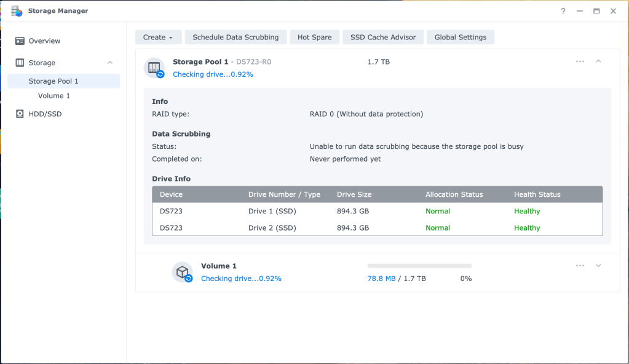Viewport: 629px width, 364px height.
Task: Click the Volume 1 usage progress bar
Action: [419, 266]
